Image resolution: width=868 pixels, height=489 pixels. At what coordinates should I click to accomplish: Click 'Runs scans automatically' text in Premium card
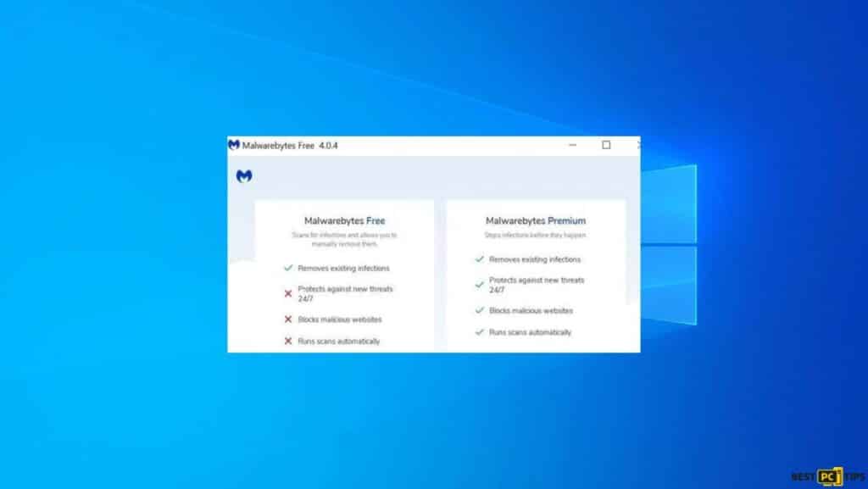point(530,332)
